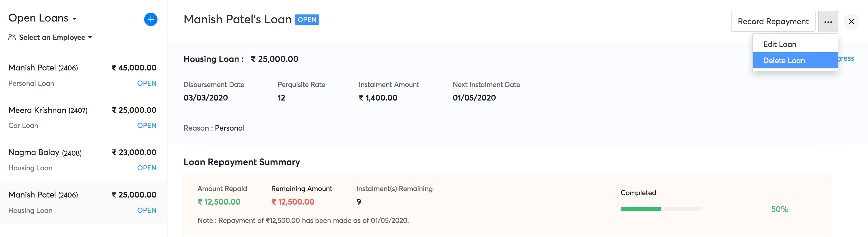Click the green Completed progress bar

(x=640, y=209)
